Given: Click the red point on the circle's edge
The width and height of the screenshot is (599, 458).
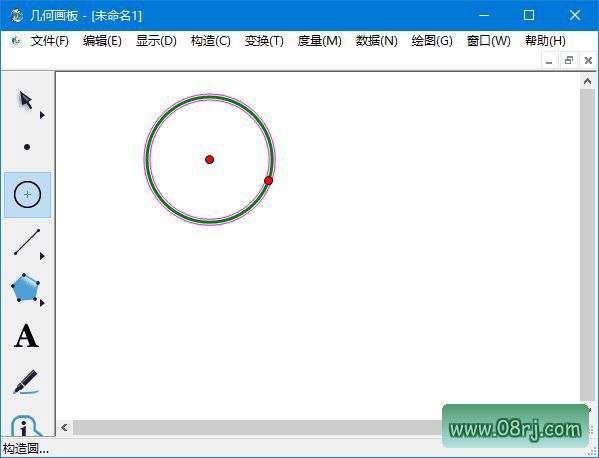Looking at the screenshot, I should pyautogui.click(x=269, y=181).
